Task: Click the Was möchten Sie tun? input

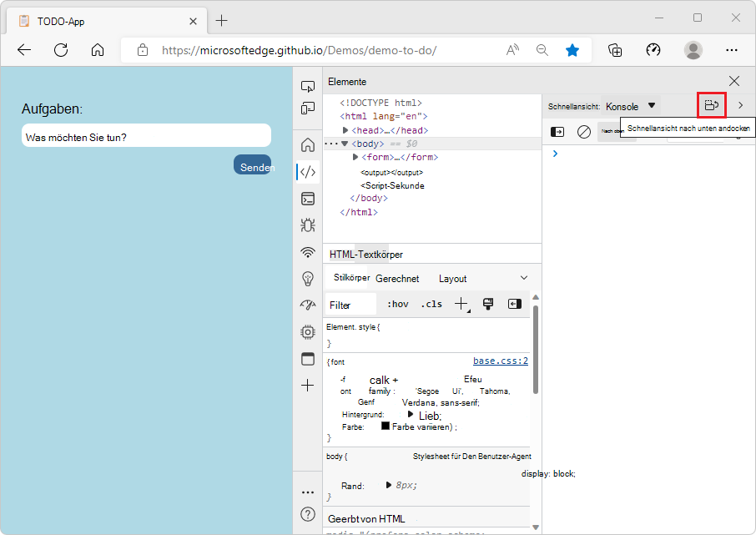Action: 146,135
